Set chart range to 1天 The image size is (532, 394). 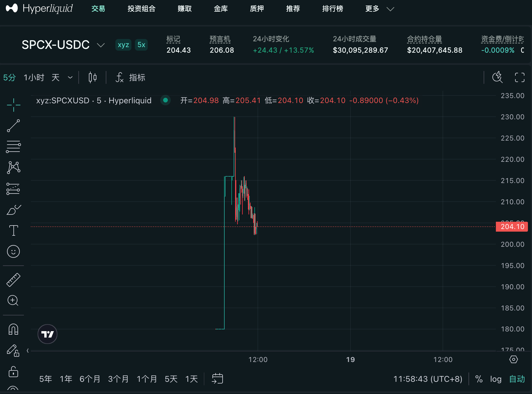pos(191,379)
